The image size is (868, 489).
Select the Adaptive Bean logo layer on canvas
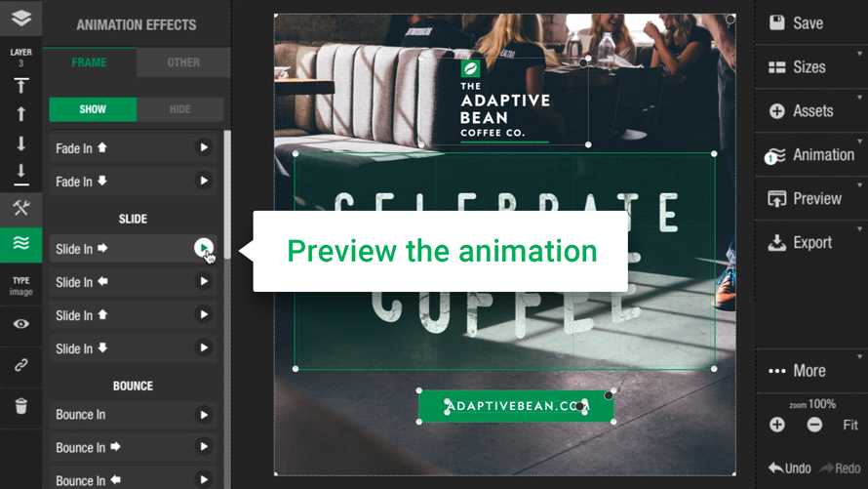[x=504, y=101]
